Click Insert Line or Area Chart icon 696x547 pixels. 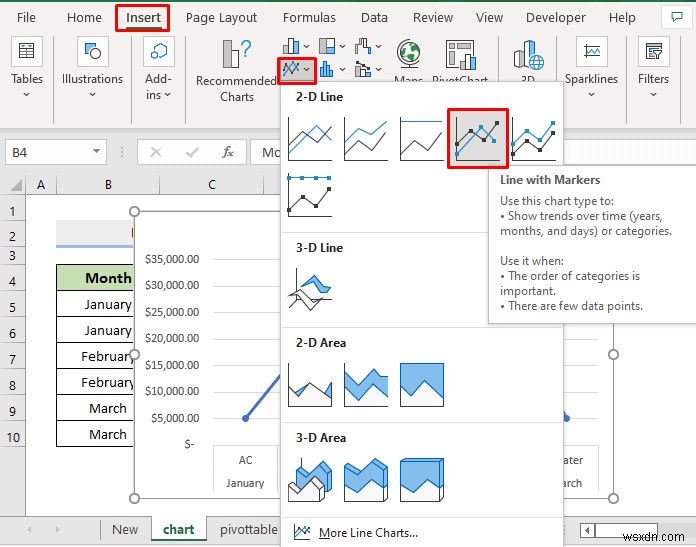[291, 69]
